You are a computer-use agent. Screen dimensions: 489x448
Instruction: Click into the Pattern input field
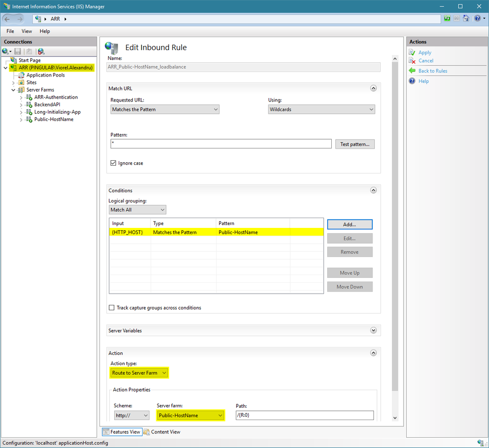pos(221,144)
